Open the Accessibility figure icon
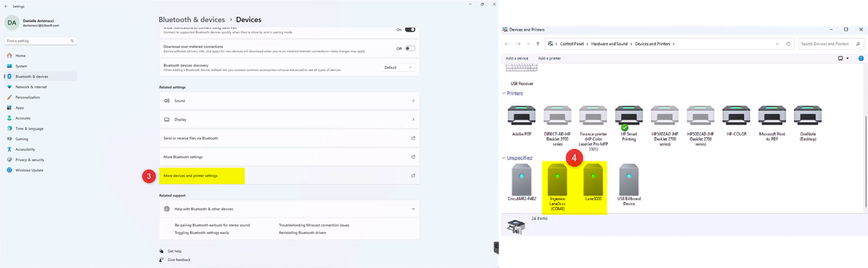The width and height of the screenshot is (868, 268). coord(10,149)
